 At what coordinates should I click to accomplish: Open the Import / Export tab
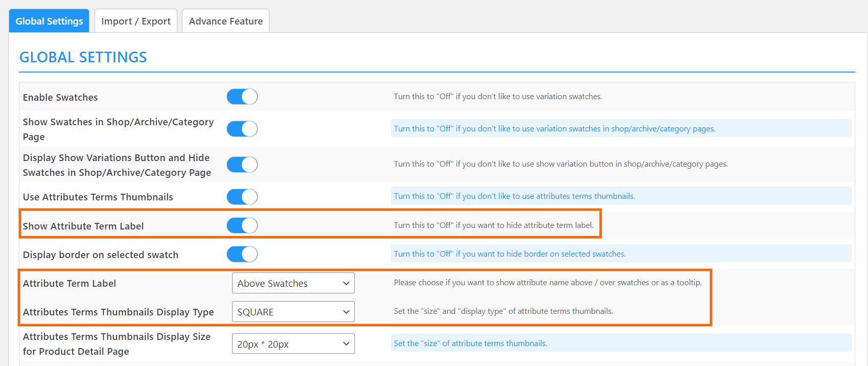coord(136,21)
